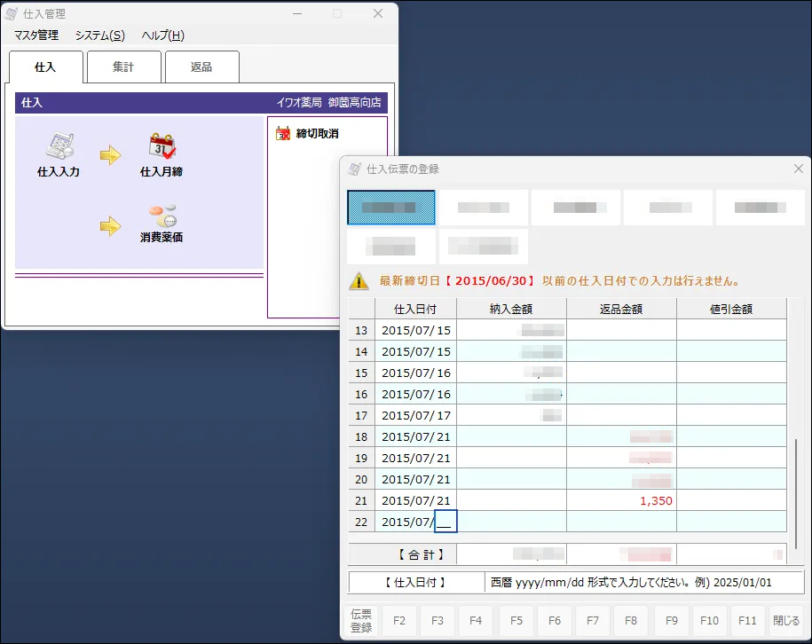Close the 仕入伝票の登録 dialog
Viewport: 812px width, 644px height.
(x=799, y=169)
